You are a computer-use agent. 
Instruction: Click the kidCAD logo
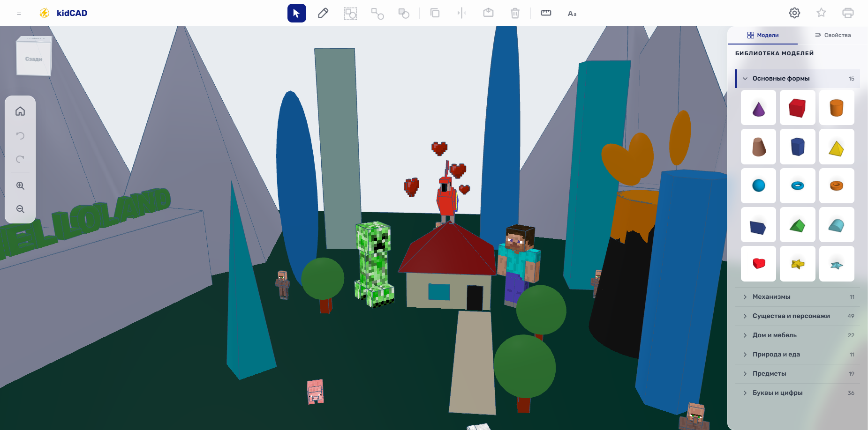point(63,13)
